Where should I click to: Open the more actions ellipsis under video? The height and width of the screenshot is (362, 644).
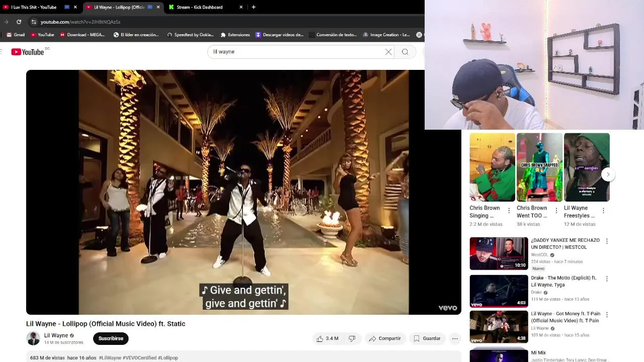click(x=455, y=338)
